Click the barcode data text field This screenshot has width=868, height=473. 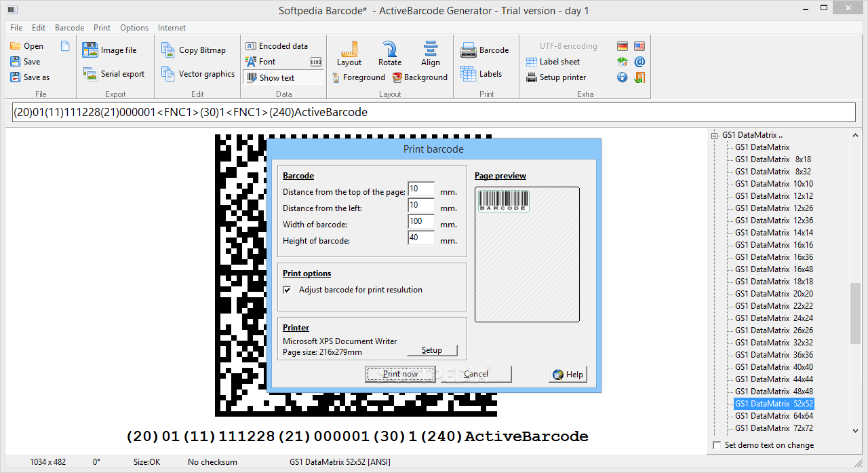(434, 112)
